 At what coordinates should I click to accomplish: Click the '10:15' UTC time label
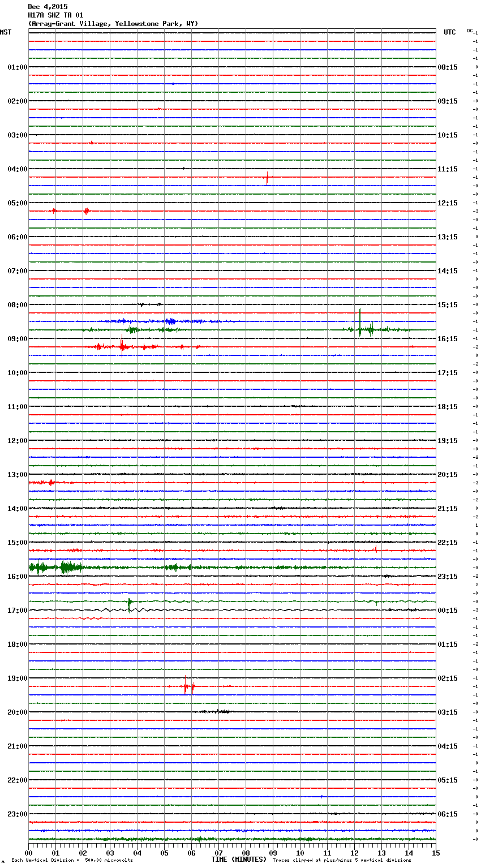click(448, 135)
